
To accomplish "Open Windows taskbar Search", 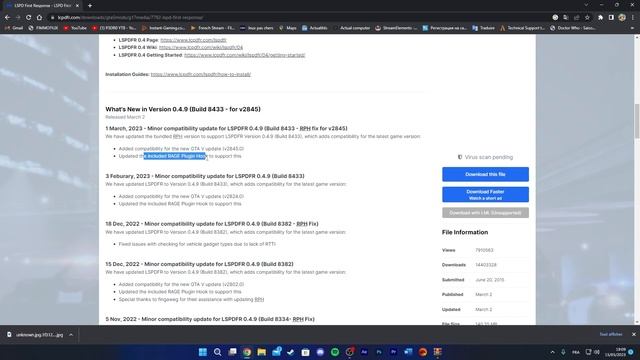I will tap(218, 352).
